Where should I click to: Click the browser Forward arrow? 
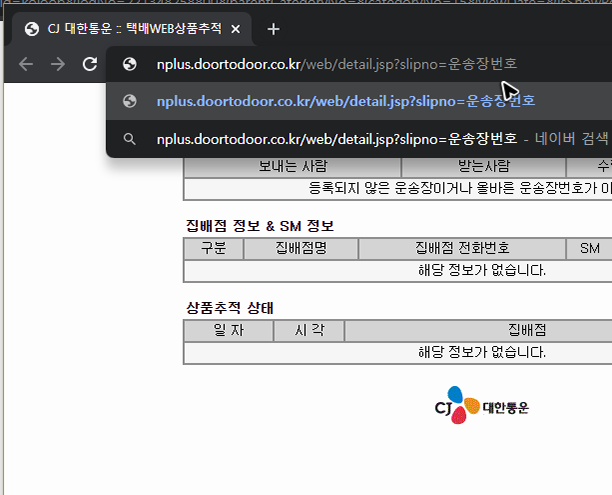click(x=58, y=64)
